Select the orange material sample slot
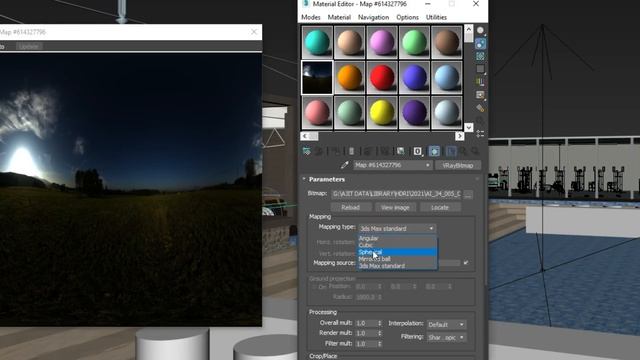This screenshot has width=640, height=360. [350, 78]
